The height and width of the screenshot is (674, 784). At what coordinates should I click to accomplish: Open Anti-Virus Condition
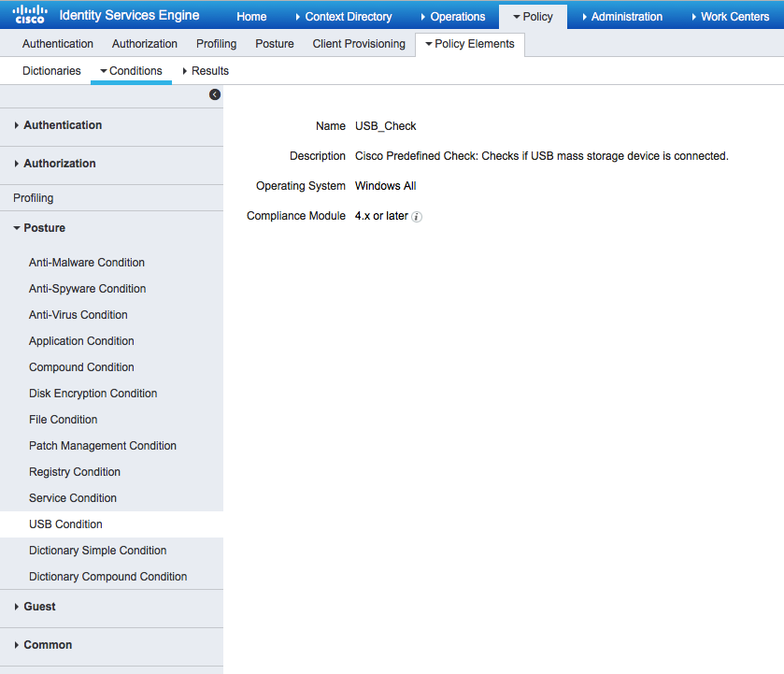(x=78, y=315)
